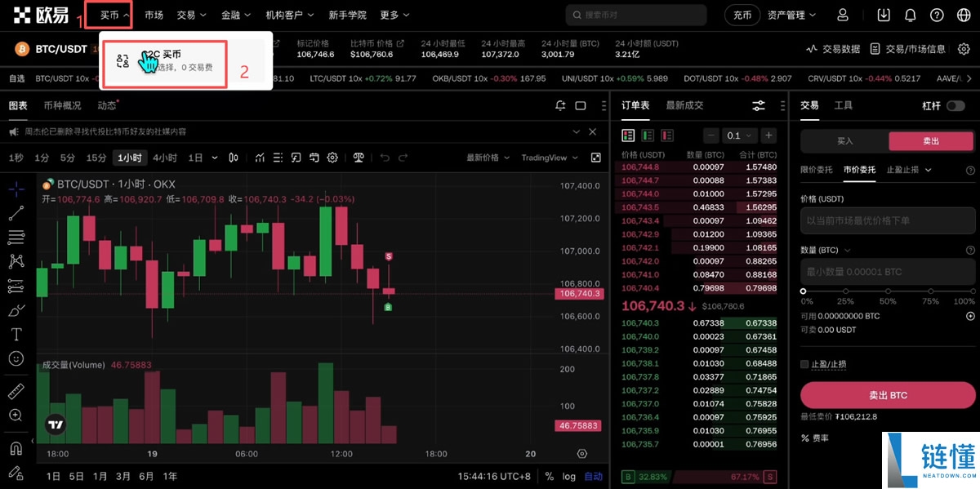Open the 交易/市场信息 link
Viewport: 980px width, 489px height.
coord(908,49)
